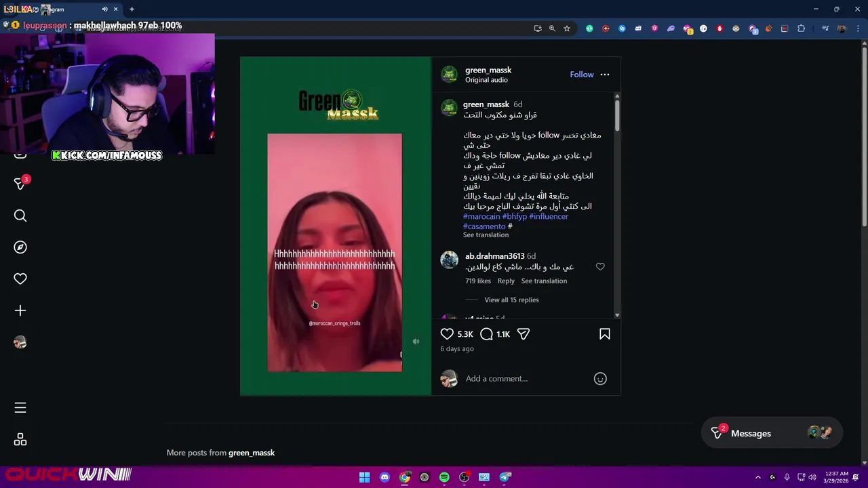Open profile avatar in left sidebar
The width and height of the screenshot is (868, 488).
click(x=20, y=342)
